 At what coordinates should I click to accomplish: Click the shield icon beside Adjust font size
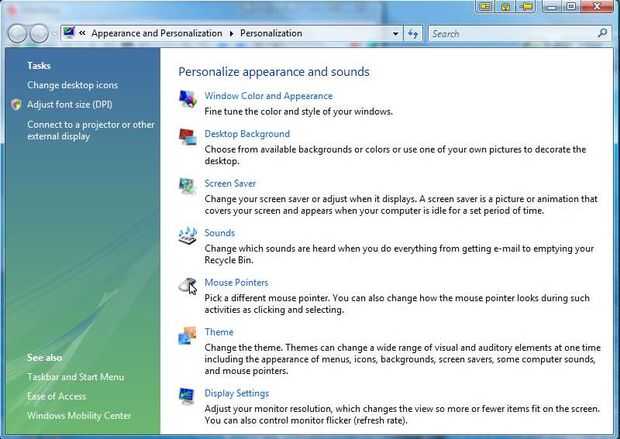pos(16,104)
